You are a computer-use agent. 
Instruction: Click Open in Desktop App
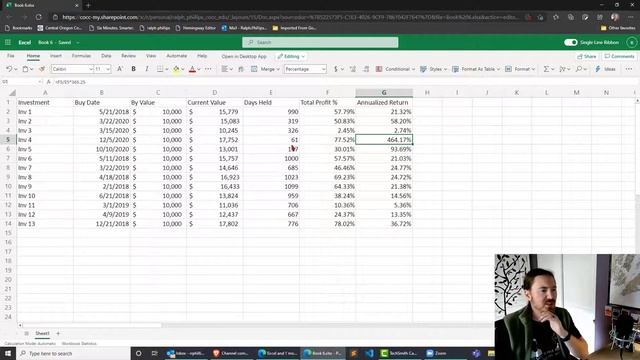[244, 56]
